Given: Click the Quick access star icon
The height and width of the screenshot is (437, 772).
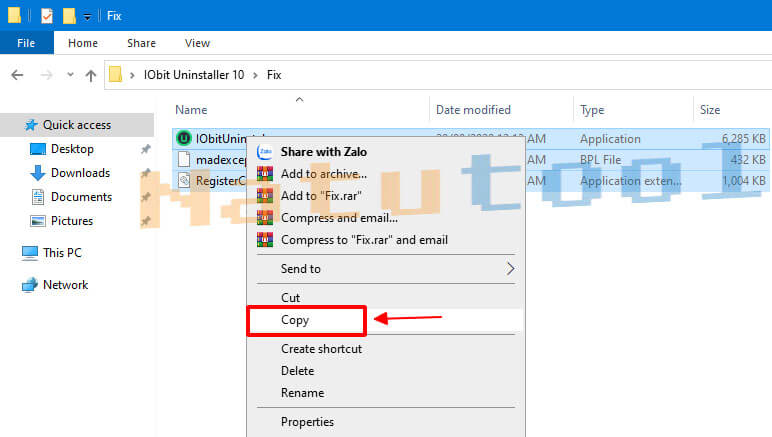Looking at the screenshot, I should coord(31,125).
